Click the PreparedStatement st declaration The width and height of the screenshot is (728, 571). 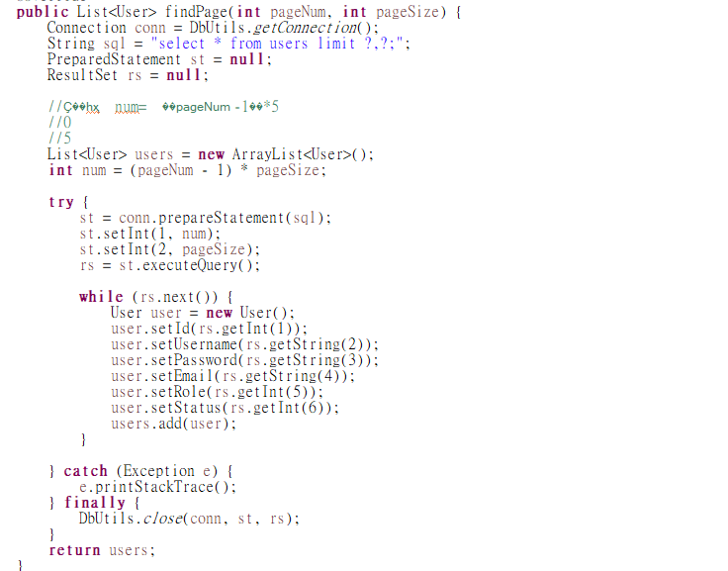pos(159,59)
